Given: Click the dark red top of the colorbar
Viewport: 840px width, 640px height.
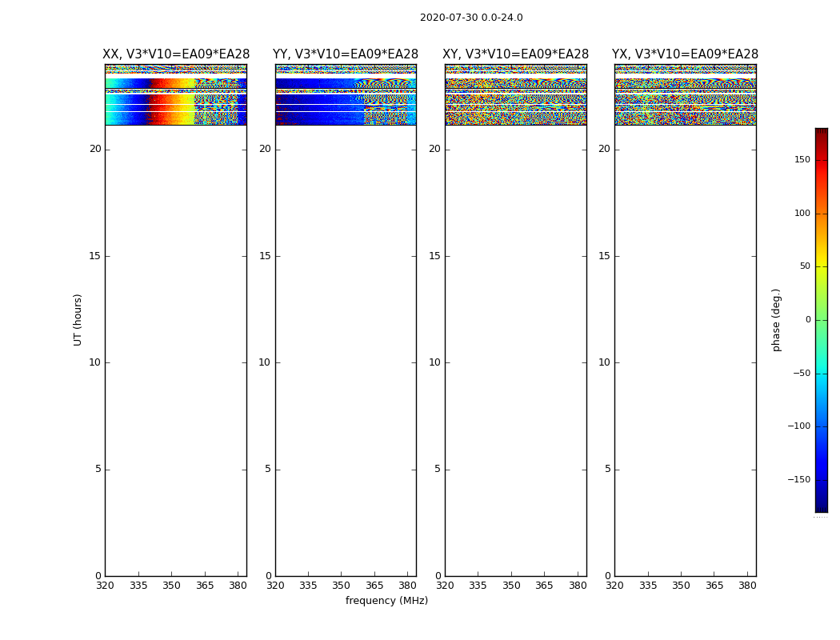Looking at the screenshot, I should tap(821, 133).
